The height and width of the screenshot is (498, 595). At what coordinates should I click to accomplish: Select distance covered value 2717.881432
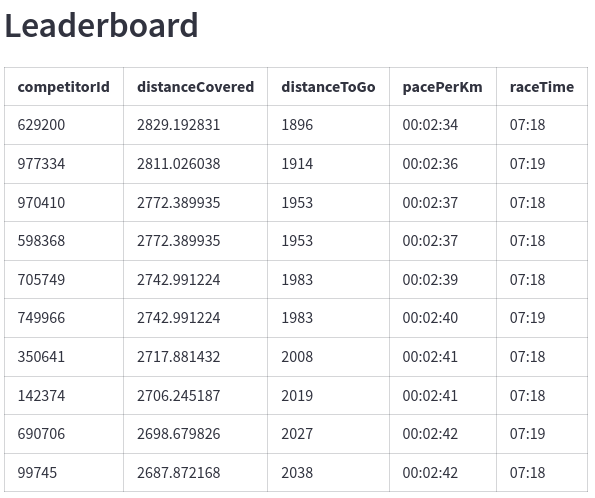[x=179, y=357]
